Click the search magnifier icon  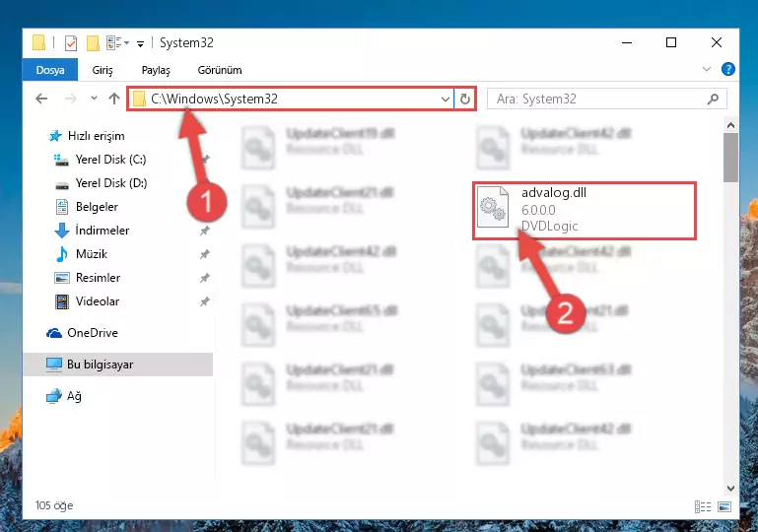click(x=713, y=100)
